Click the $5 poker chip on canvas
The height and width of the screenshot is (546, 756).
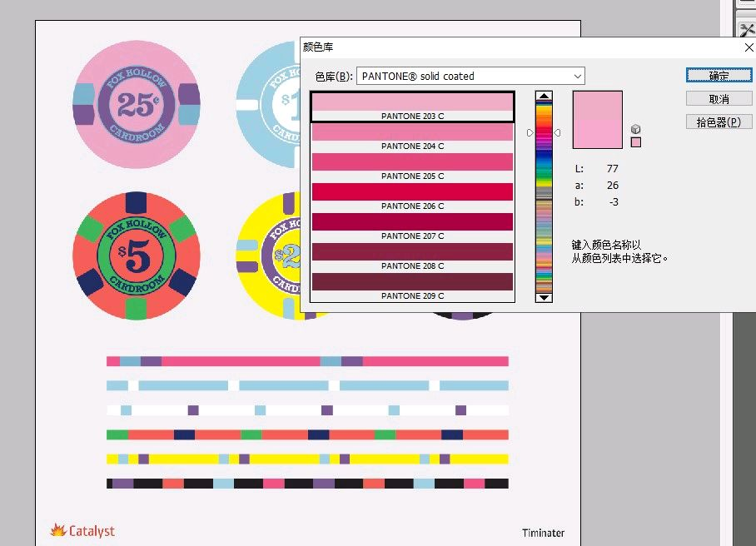click(135, 256)
